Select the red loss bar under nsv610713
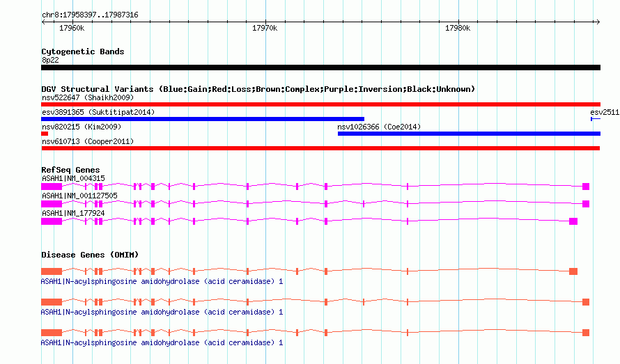Image resolution: width=620 pixels, height=364 pixels. [320, 148]
